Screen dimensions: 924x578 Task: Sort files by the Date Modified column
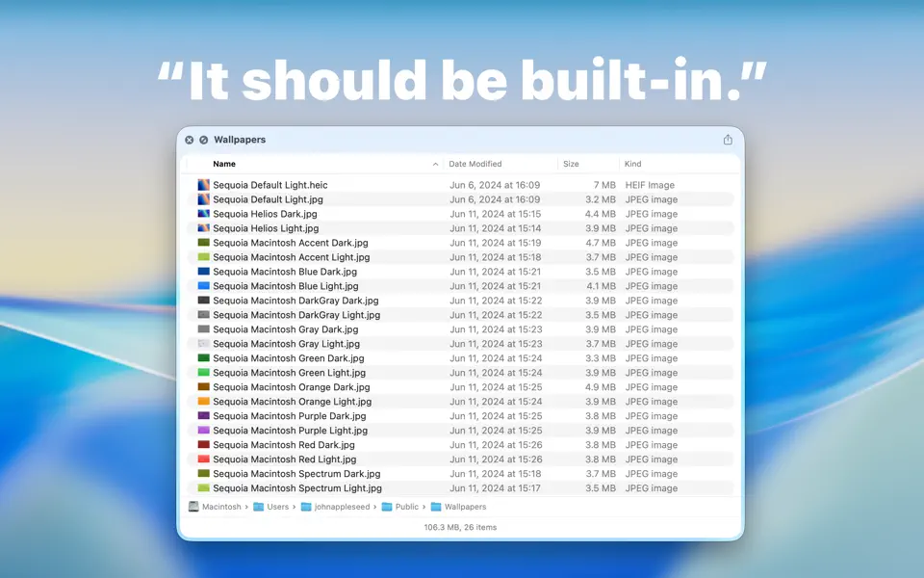click(475, 164)
